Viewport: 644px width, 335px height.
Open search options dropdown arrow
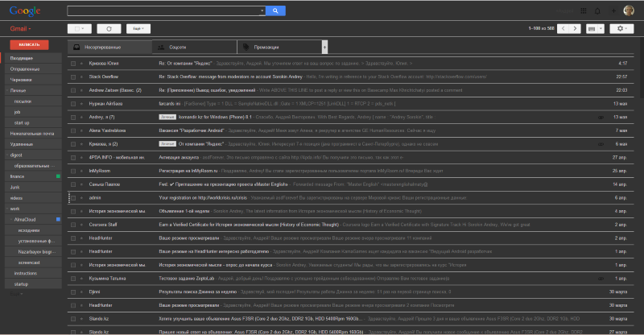pos(262,11)
